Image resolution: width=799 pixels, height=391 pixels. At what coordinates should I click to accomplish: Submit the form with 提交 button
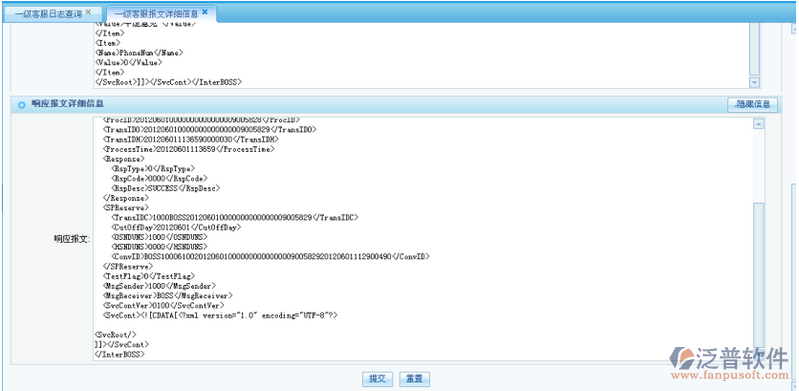(378, 379)
